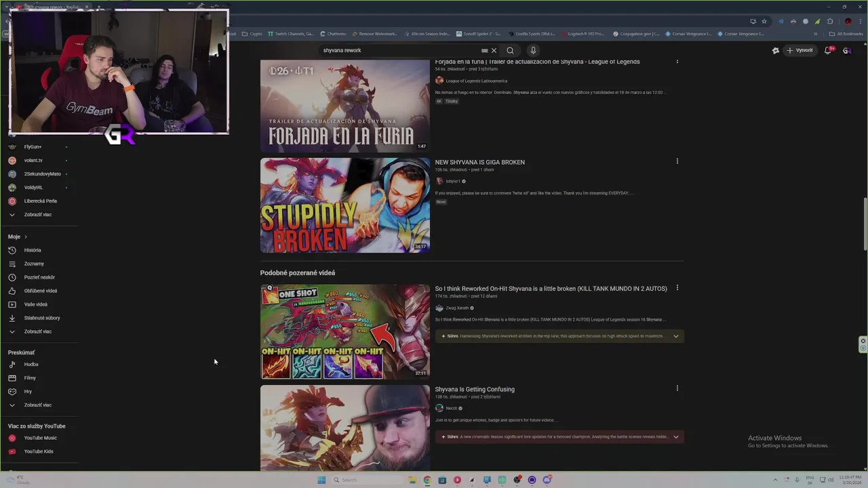
Task: Open Windows Start button
Action: [321, 480]
